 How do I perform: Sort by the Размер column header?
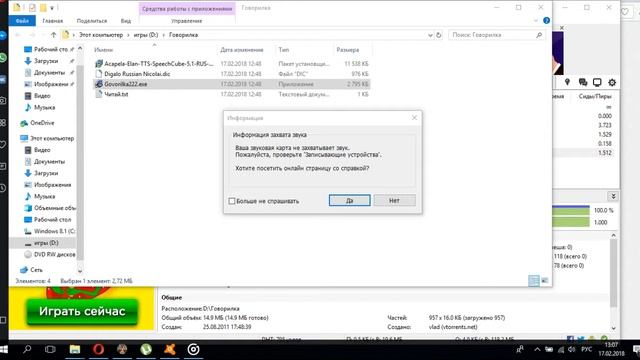(x=347, y=50)
